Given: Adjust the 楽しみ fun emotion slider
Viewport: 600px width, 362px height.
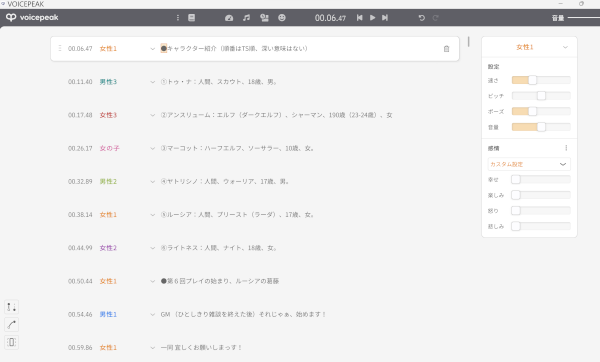Looking at the screenshot, I should tap(541, 195).
